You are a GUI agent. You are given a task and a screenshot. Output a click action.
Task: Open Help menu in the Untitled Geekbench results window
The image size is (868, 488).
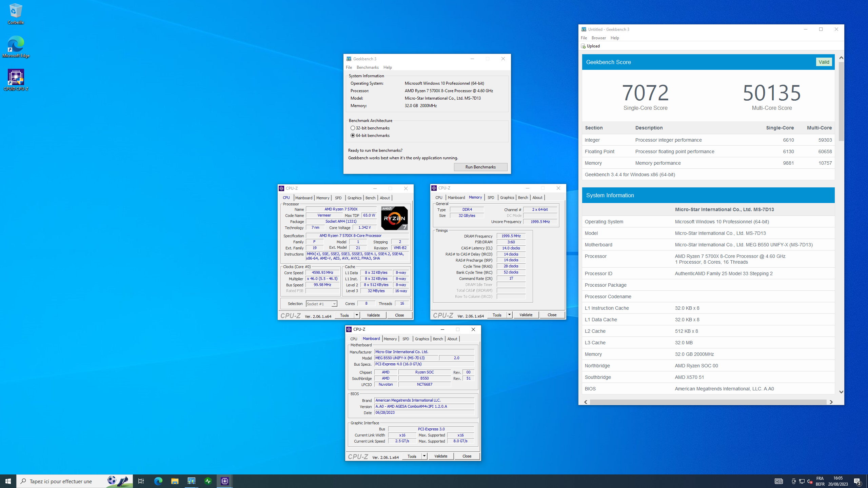pyautogui.click(x=615, y=38)
